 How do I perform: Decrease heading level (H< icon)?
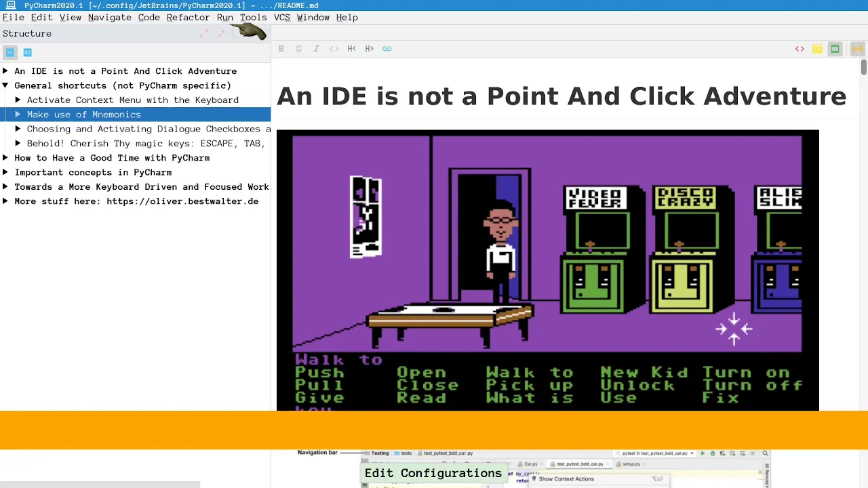click(351, 49)
